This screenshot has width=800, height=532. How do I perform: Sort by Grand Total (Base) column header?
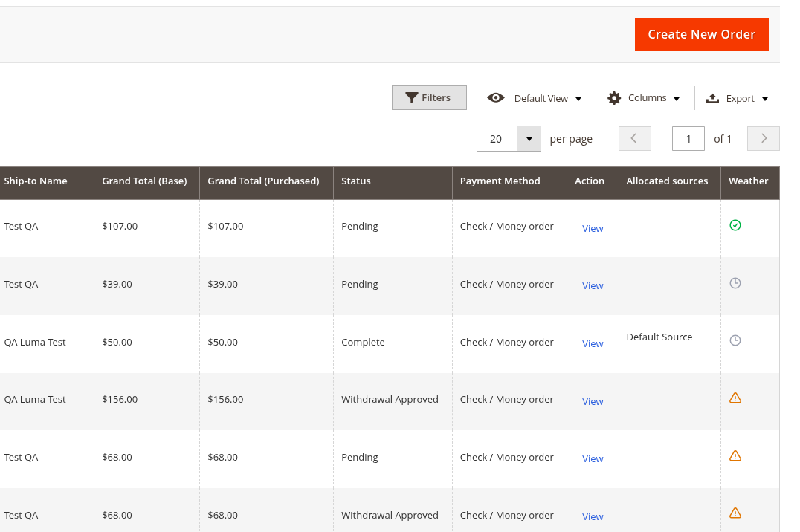147,181
